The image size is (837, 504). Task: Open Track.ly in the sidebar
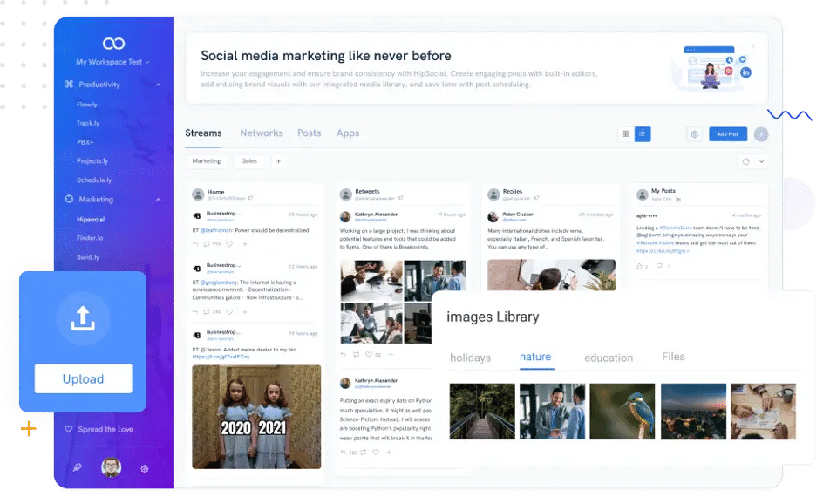[88, 123]
